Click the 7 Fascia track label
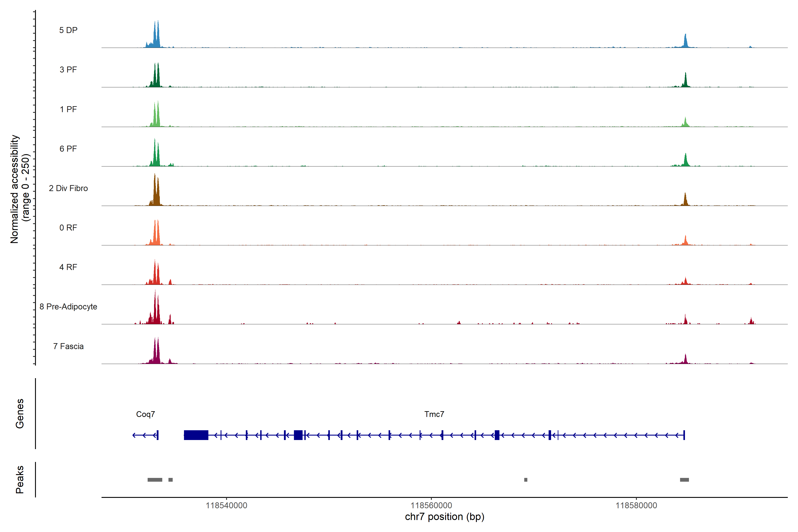This screenshot has width=798, height=532. click(68, 346)
